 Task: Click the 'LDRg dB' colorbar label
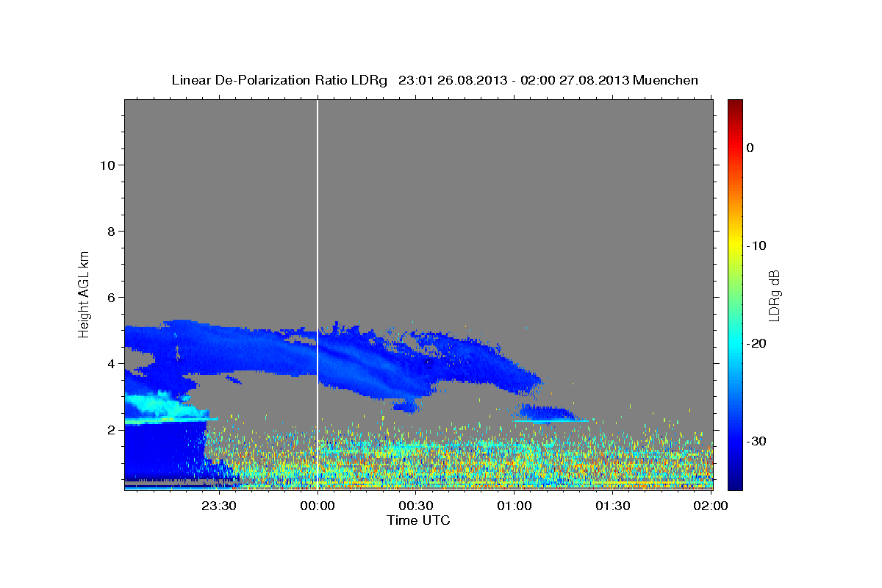pyautogui.click(x=774, y=295)
